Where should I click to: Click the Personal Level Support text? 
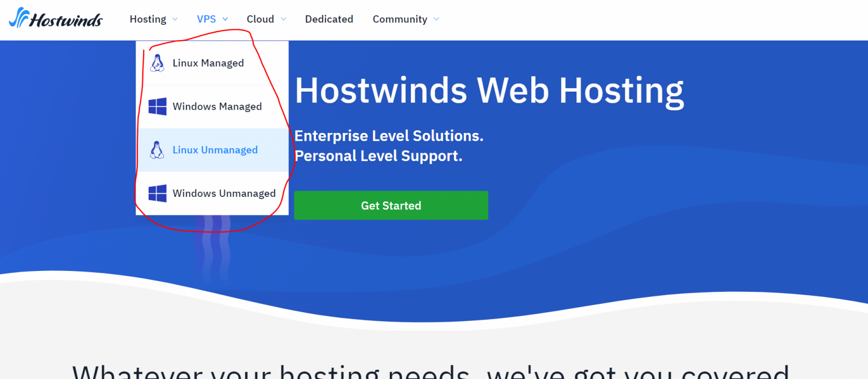tap(379, 156)
